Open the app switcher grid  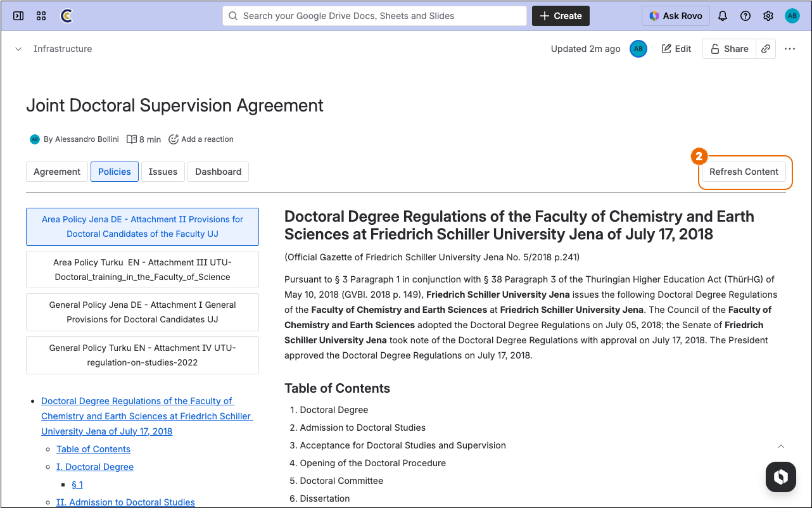tap(41, 16)
